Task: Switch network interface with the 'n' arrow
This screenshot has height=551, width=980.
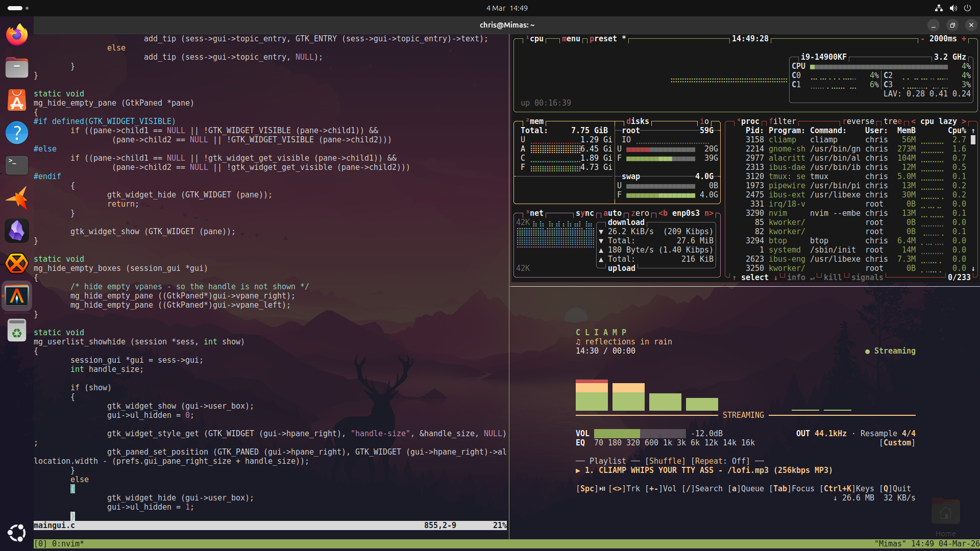Action: pyautogui.click(x=710, y=213)
